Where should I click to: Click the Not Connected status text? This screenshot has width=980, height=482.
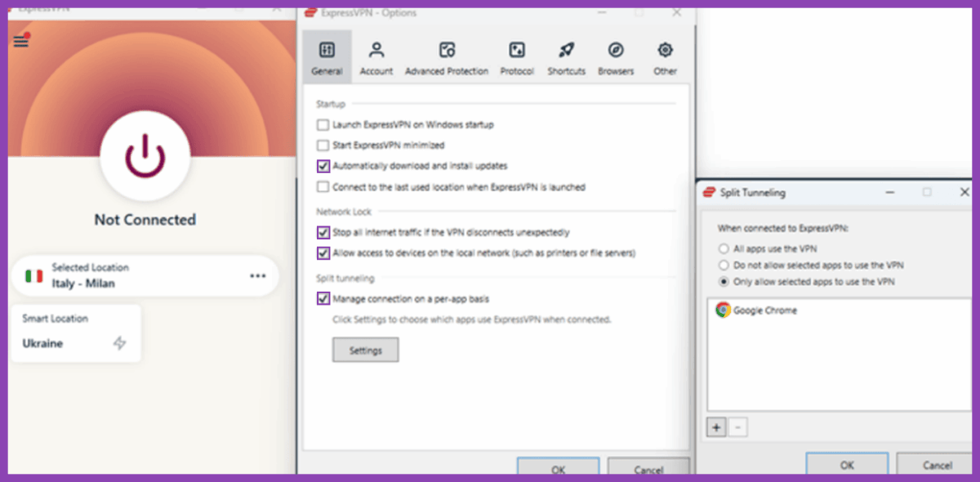click(145, 220)
